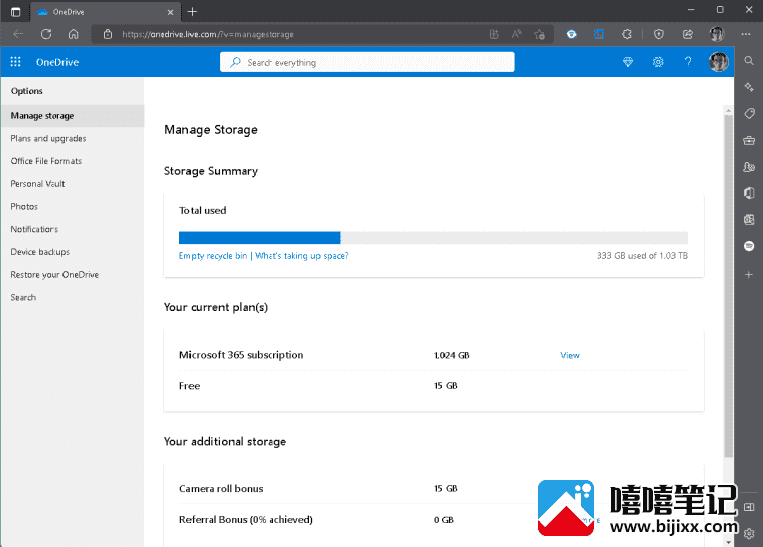Click the 'Referral Bonus (0% achieved)' label

(x=246, y=520)
